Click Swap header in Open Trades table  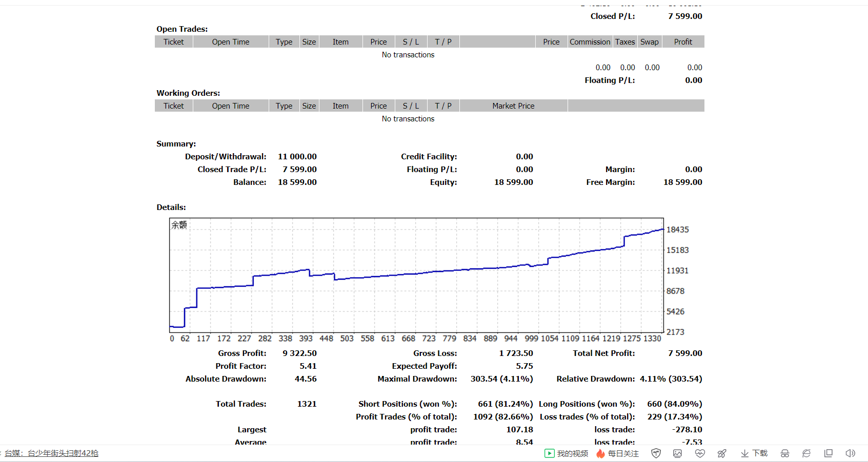(x=650, y=42)
